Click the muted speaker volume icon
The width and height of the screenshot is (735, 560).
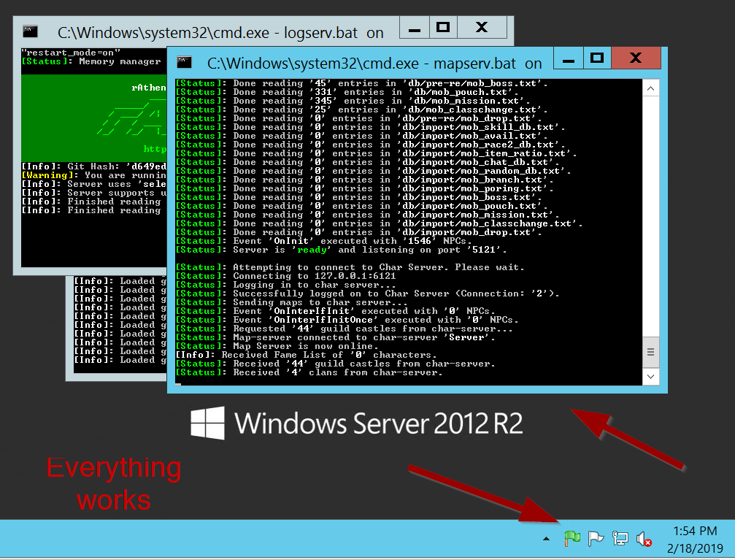(x=644, y=539)
